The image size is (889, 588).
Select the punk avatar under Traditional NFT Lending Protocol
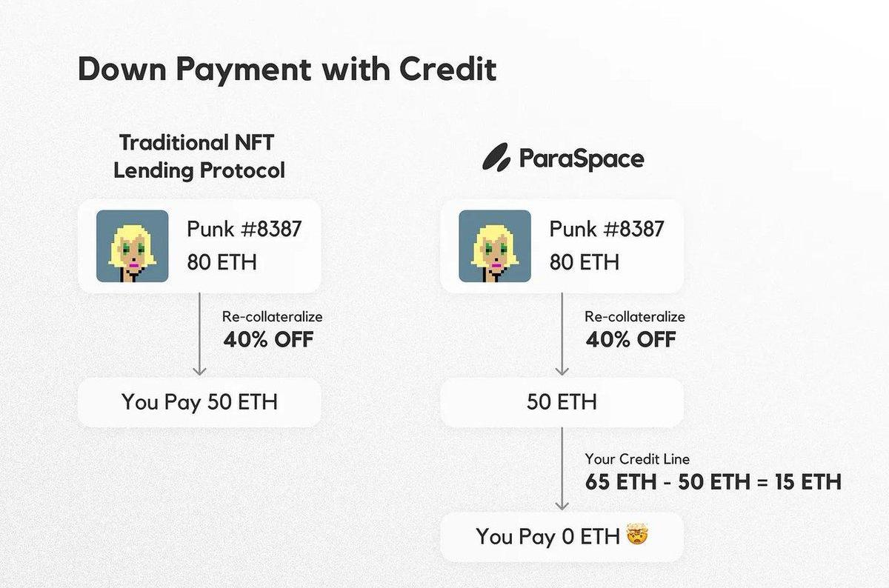pyautogui.click(x=132, y=246)
